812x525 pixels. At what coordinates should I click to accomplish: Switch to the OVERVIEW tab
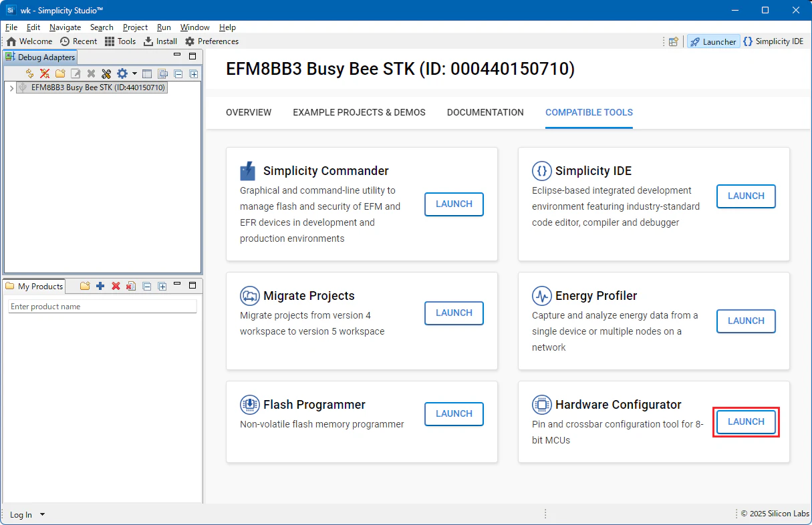tap(249, 112)
